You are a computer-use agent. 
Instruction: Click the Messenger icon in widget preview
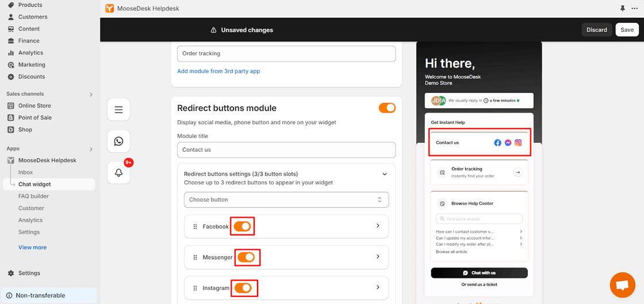click(x=508, y=143)
